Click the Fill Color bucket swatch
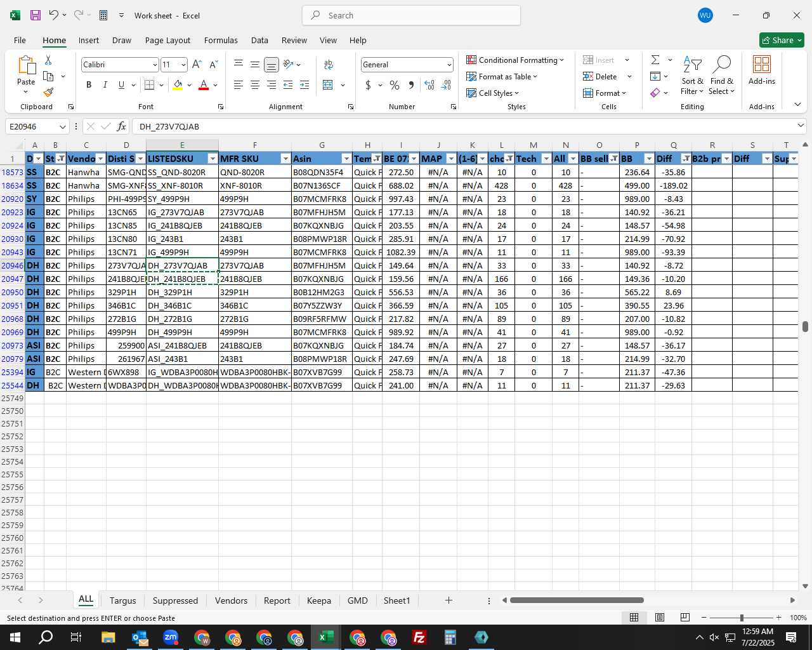The height and width of the screenshot is (650, 812). 178,85
